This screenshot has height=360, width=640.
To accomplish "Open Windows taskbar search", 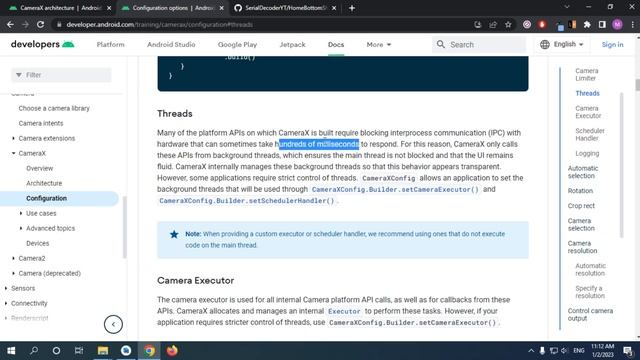I will pos(34,351).
